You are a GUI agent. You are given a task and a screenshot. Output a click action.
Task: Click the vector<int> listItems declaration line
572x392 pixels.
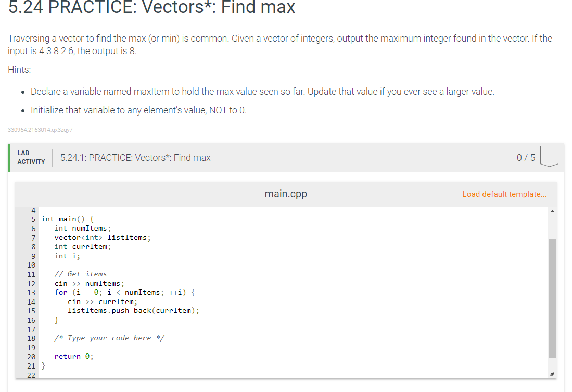point(103,237)
